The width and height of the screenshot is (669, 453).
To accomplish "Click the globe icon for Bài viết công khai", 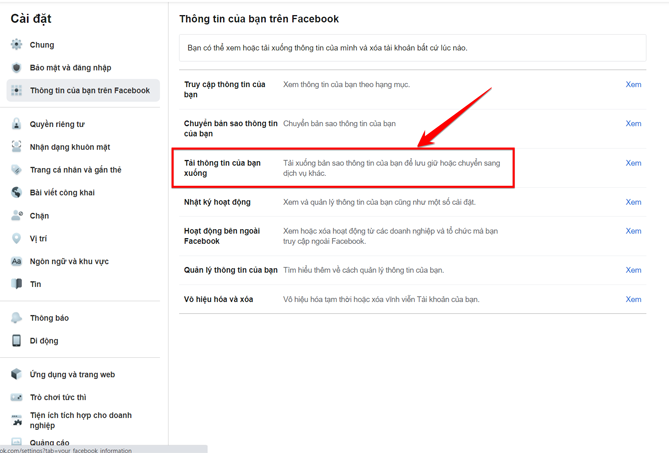I will pos(16,192).
